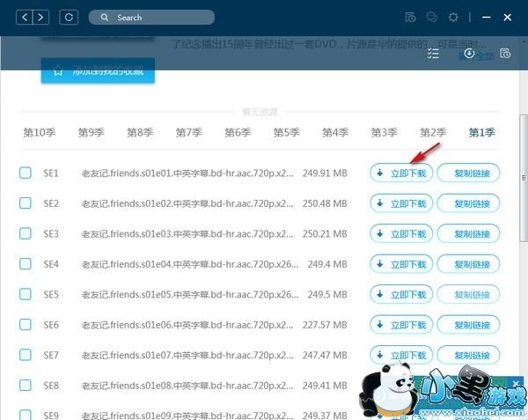Click file size 249.91 MB
The width and height of the screenshot is (528, 420).
[x=325, y=173]
